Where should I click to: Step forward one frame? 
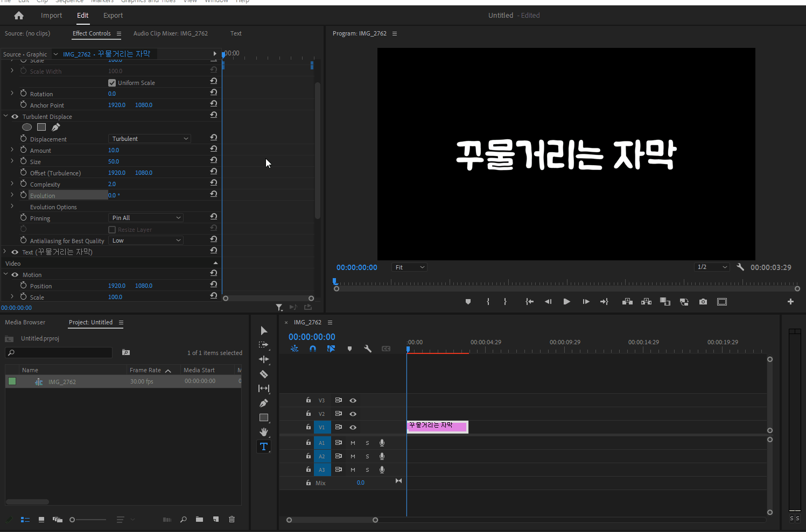coord(586,302)
